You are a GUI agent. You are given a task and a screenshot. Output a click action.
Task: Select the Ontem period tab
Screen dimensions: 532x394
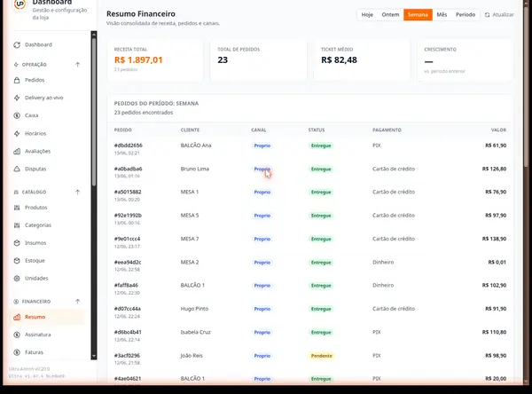(x=390, y=14)
